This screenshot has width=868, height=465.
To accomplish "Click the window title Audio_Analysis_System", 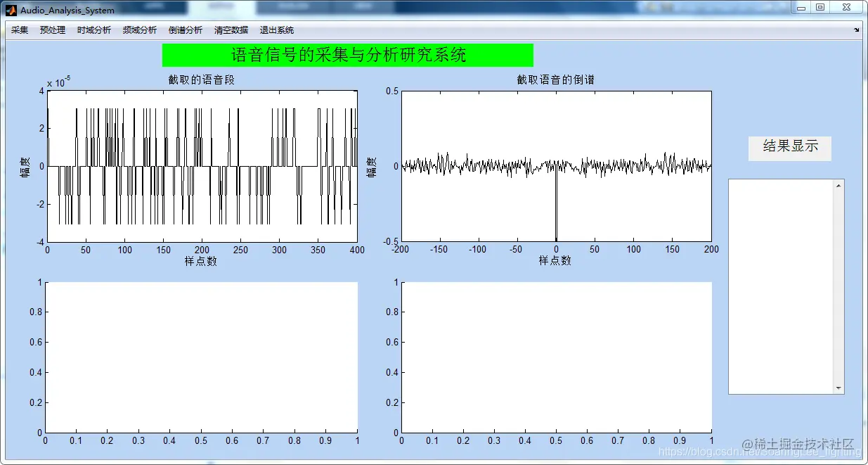I will [x=67, y=11].
